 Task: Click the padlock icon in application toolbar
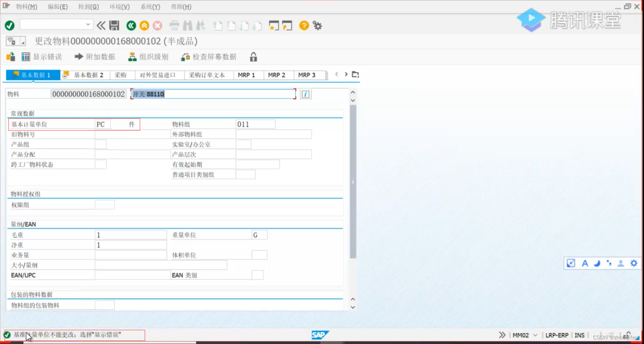[x=253, y=57]
